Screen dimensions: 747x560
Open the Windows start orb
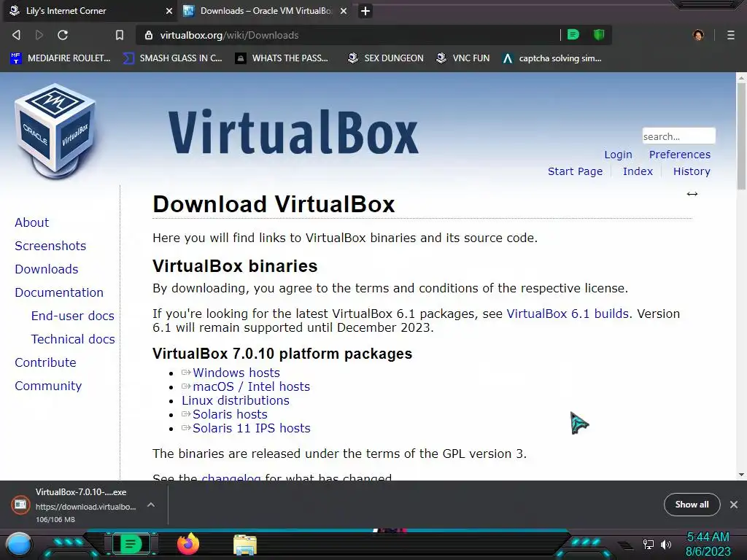19,544
